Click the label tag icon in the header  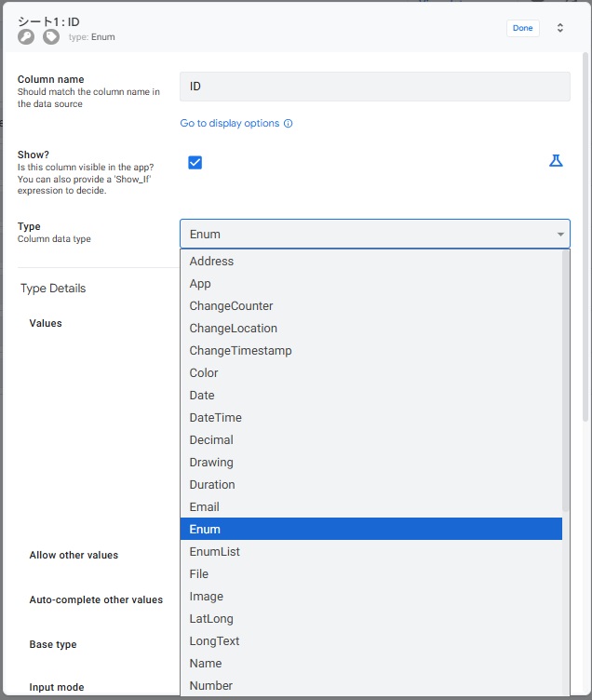click(51, 37)
